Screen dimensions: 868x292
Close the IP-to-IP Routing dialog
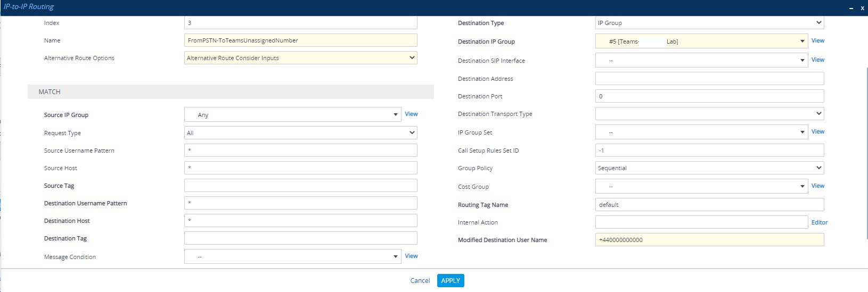click(862, 8)
